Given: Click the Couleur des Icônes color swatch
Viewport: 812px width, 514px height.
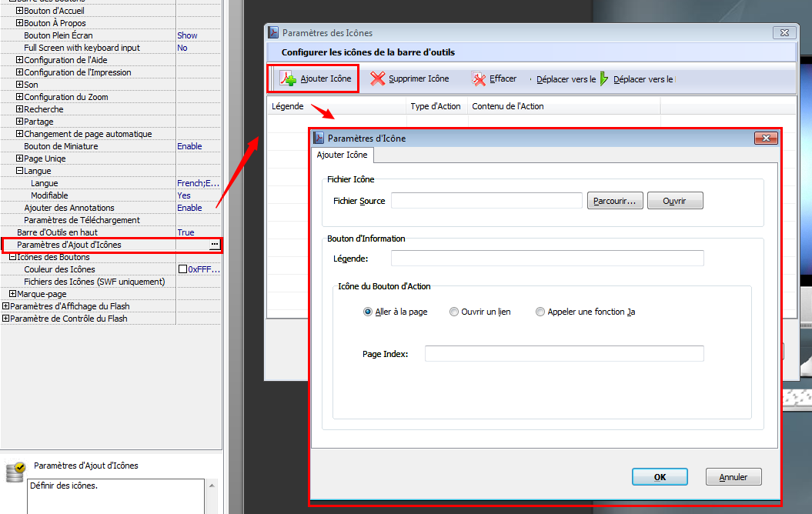Looking at the screenshot, I should (x=182, y=269).
